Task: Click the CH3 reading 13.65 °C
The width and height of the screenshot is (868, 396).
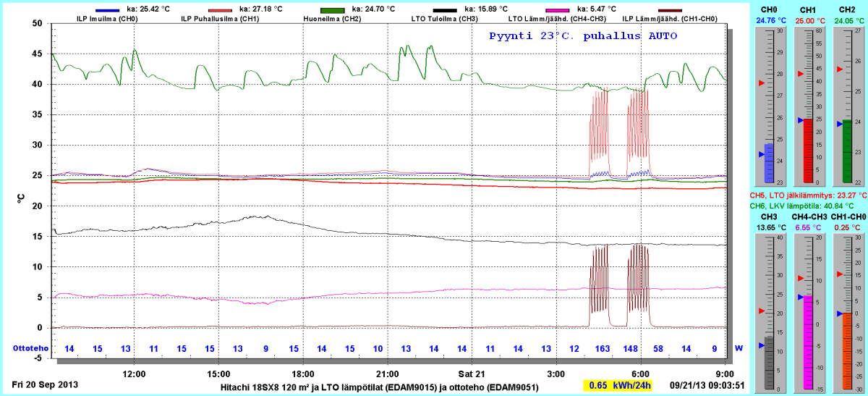Action: pyautogui.click(x=770, y=227)
